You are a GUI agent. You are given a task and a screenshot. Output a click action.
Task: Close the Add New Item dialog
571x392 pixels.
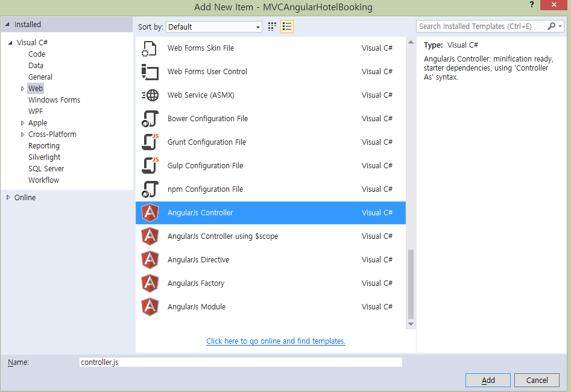554,5
